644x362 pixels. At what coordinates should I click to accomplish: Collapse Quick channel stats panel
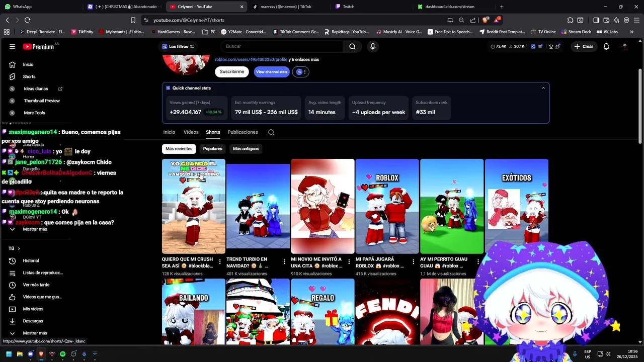pos(543,88)
